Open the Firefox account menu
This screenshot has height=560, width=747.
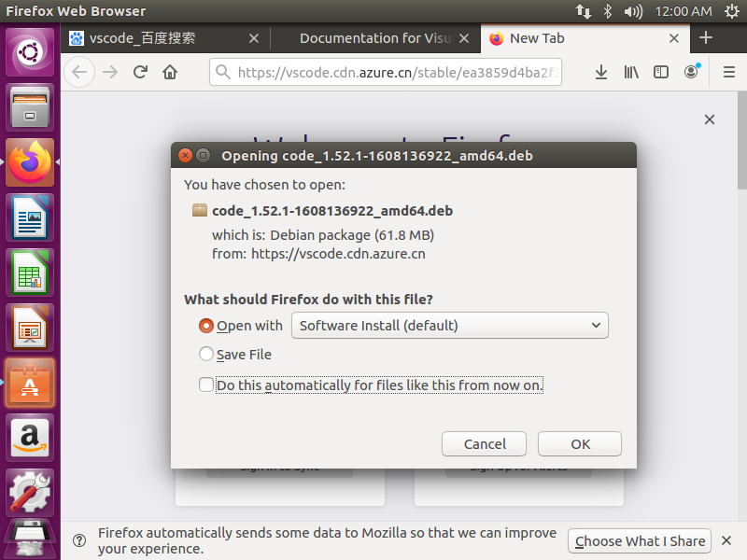coord(691,73)
